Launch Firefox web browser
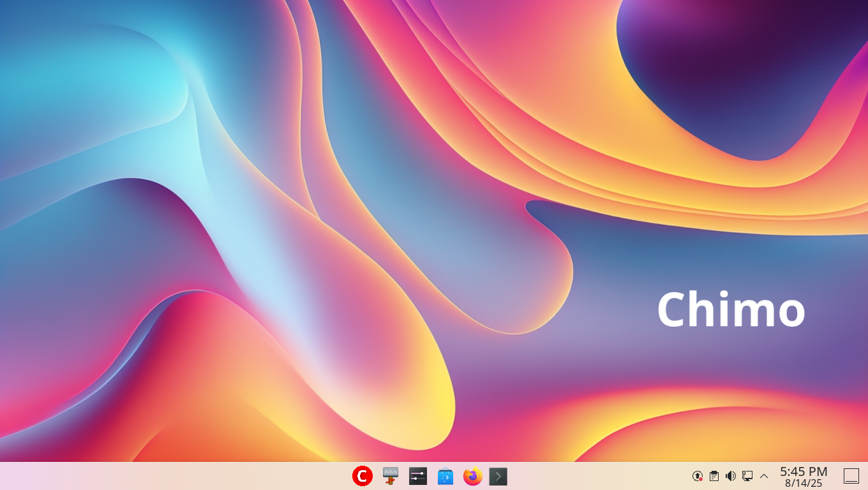The height and width of the screenshot is (490, 868). click(x=472, y=476)
